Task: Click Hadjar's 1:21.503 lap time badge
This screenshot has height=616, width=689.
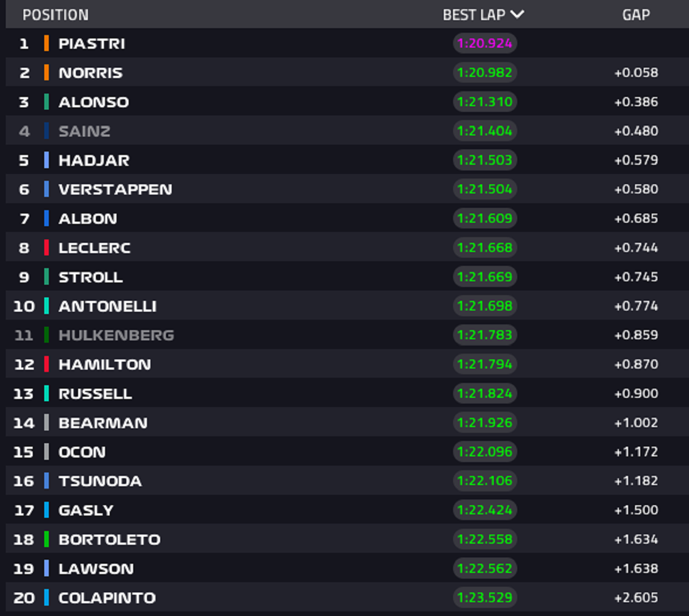Action: pyautogui.click(x=485, y=160)
